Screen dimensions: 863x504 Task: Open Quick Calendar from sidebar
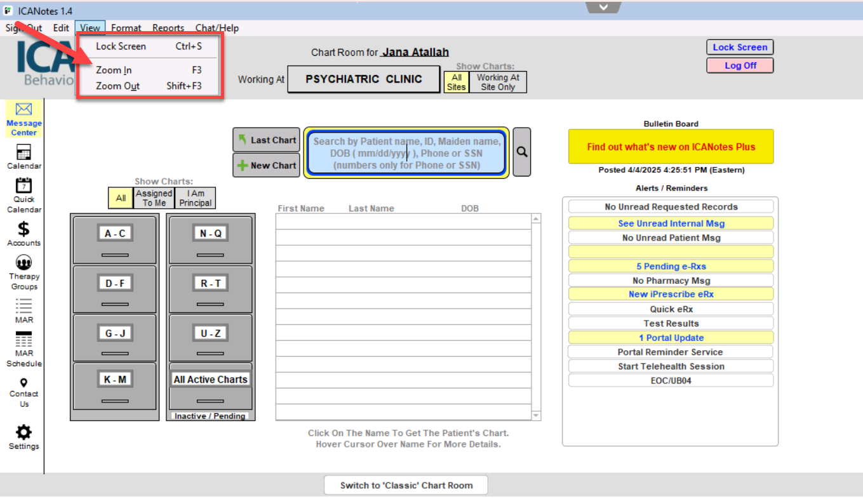pos(23,186)
